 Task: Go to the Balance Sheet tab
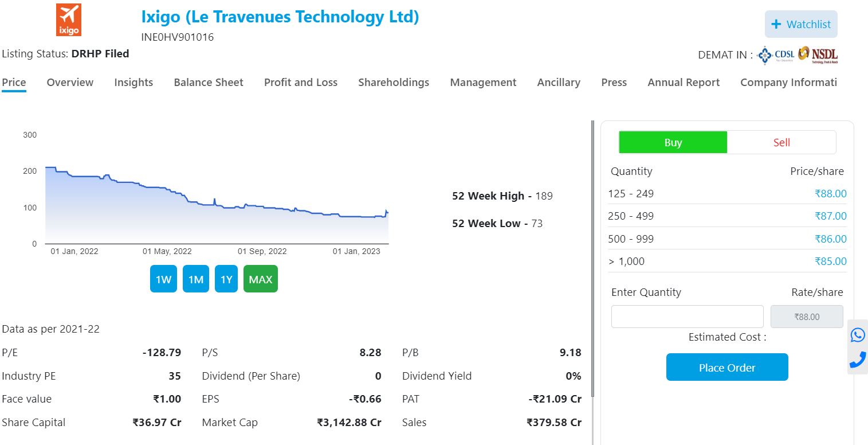(209, 83)
